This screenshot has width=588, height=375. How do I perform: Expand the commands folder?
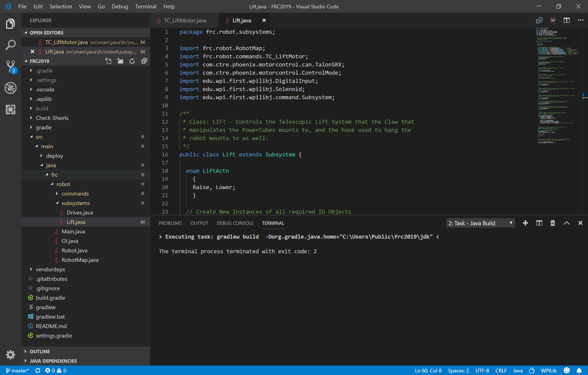(75, 194)
